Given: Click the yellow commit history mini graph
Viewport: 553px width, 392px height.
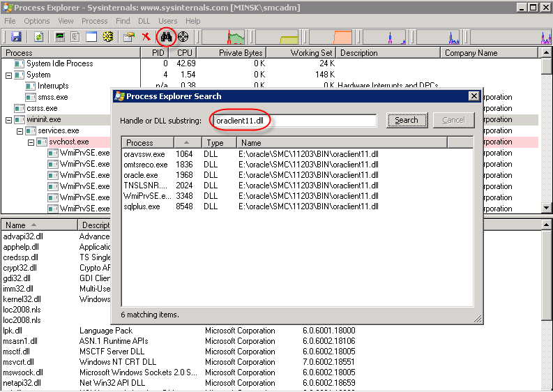Looking at the screenshot, I should click(x=278, y=37).
